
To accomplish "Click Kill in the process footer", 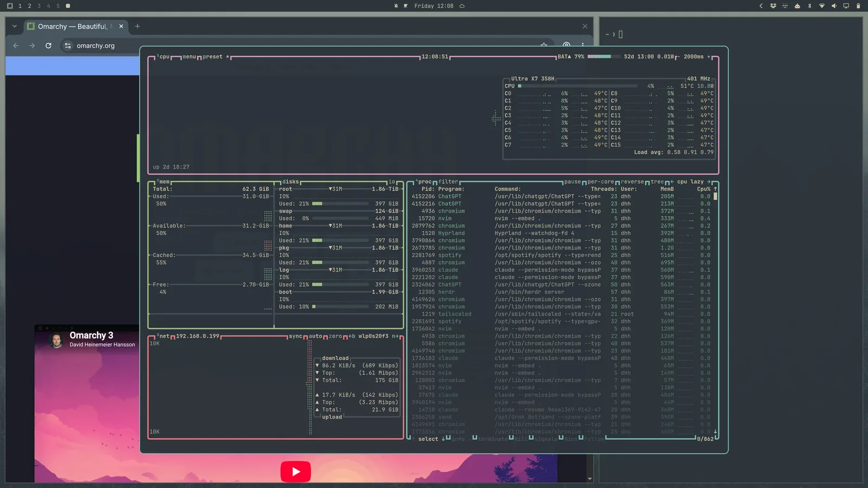I will pyautogui.click(x=521, y=439).
